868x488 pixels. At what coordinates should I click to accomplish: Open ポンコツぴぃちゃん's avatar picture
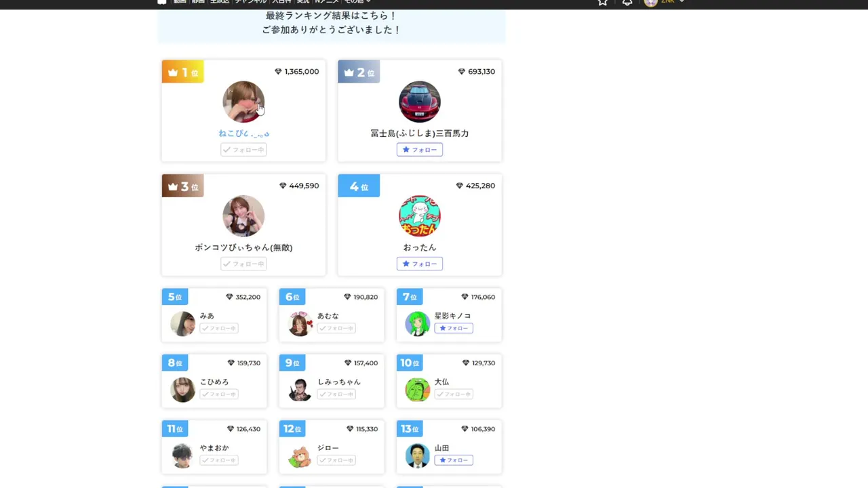coord(243,216)
